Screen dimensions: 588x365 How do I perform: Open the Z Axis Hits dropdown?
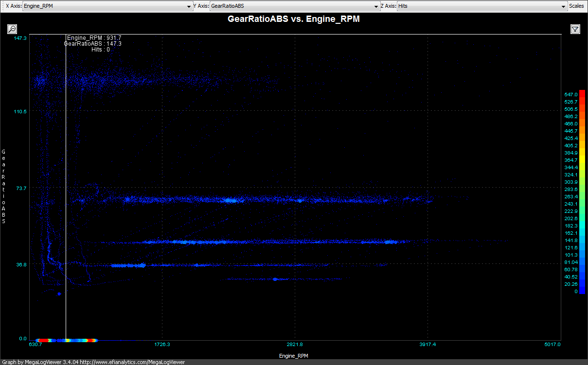(x=482, y=6)
